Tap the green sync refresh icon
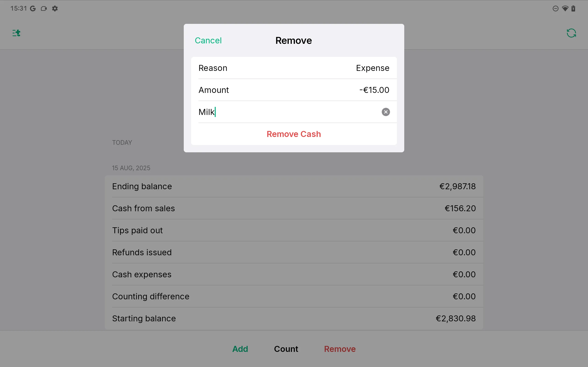 [571, 33]
